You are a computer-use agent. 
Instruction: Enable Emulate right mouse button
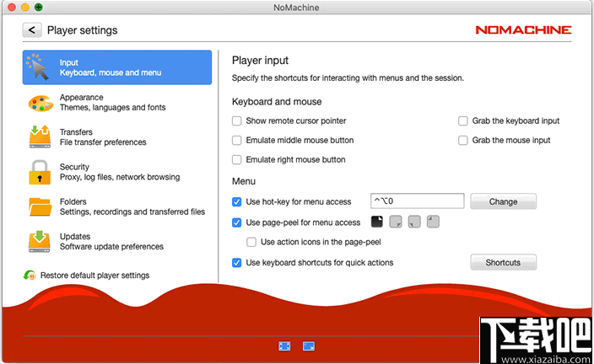[x=237, y=160]
